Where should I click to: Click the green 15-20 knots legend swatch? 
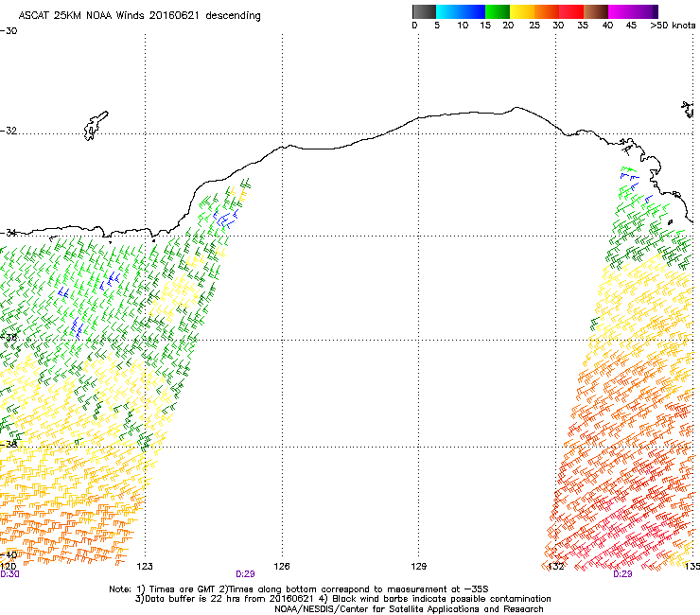pyautogui.click(x=498, y=11)
